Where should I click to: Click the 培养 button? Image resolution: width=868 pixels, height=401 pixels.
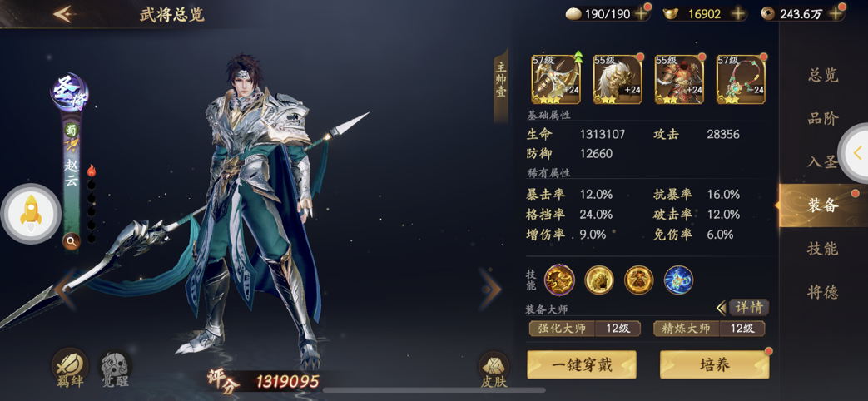tap(714, 365)
